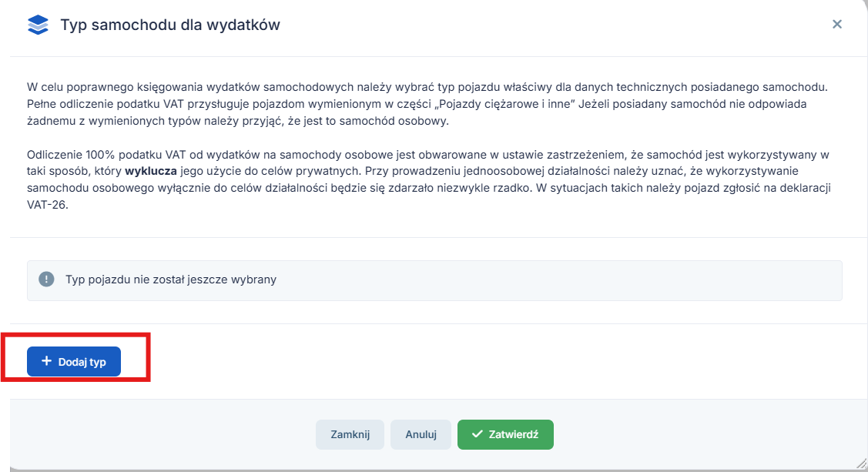Click the empty right side of the alert box

[x=616, y=280]
